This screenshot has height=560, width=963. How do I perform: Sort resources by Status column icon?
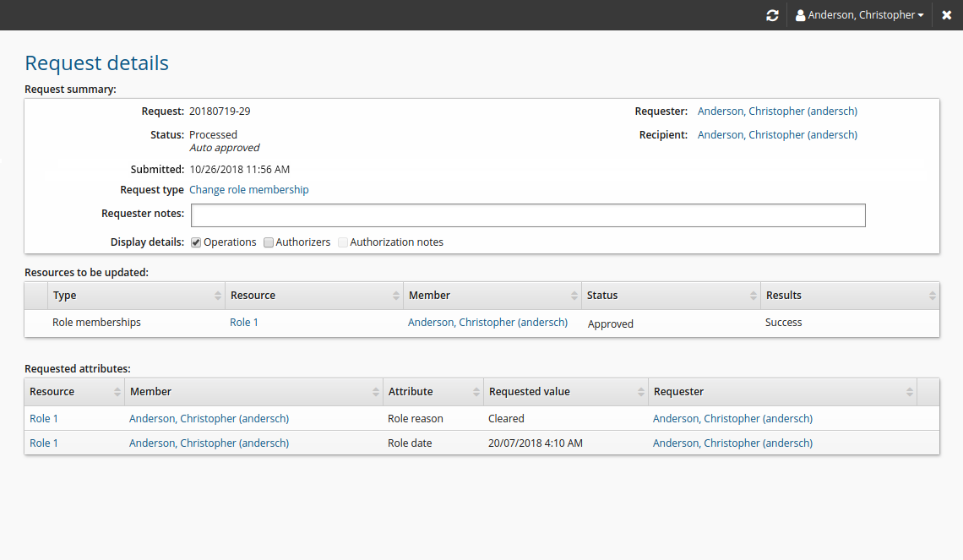[x=754, y=296]
